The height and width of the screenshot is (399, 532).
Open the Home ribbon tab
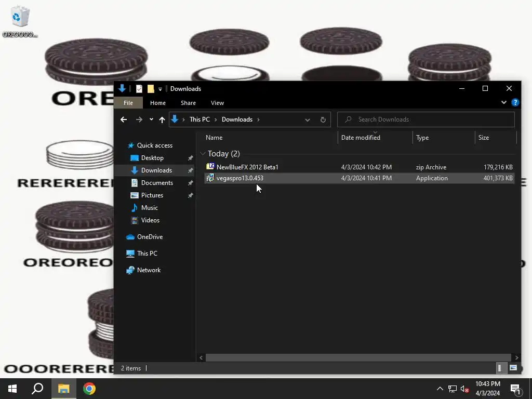(x=158, y=103)
